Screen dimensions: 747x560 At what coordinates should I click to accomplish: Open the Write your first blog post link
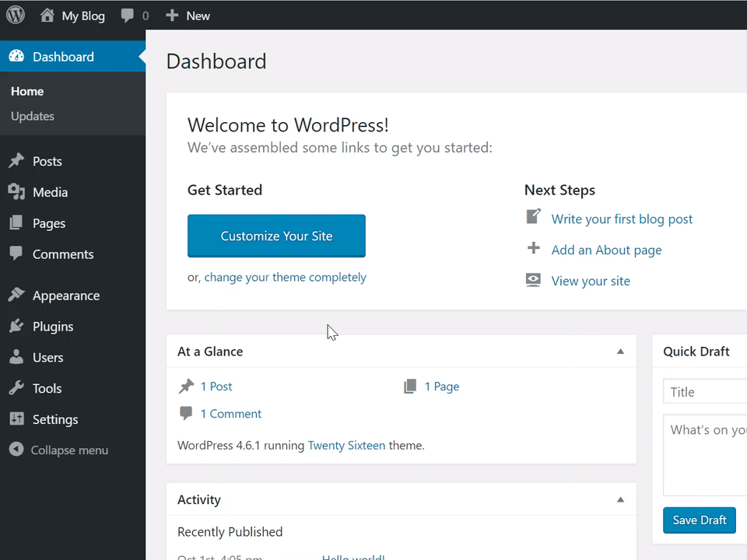click(622, 219)
